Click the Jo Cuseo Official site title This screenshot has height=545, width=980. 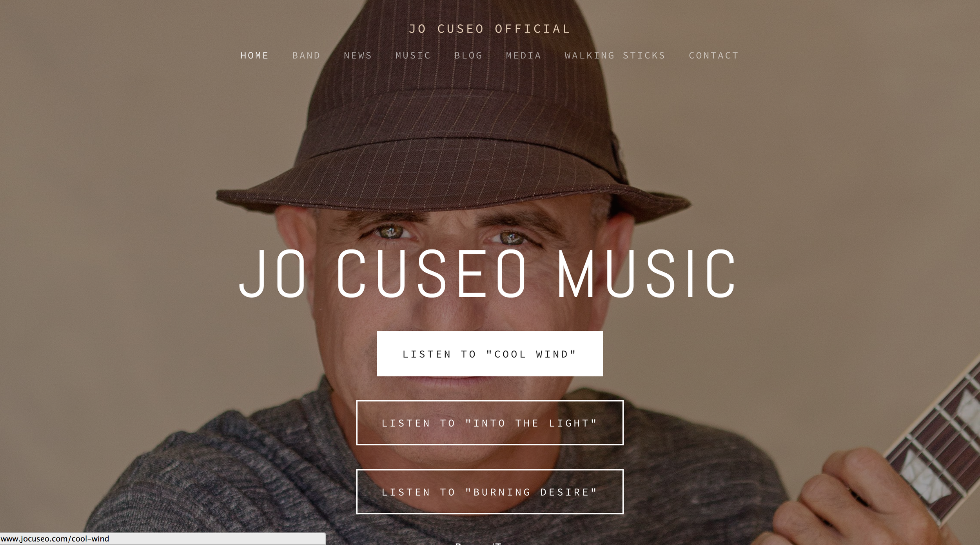490,29
